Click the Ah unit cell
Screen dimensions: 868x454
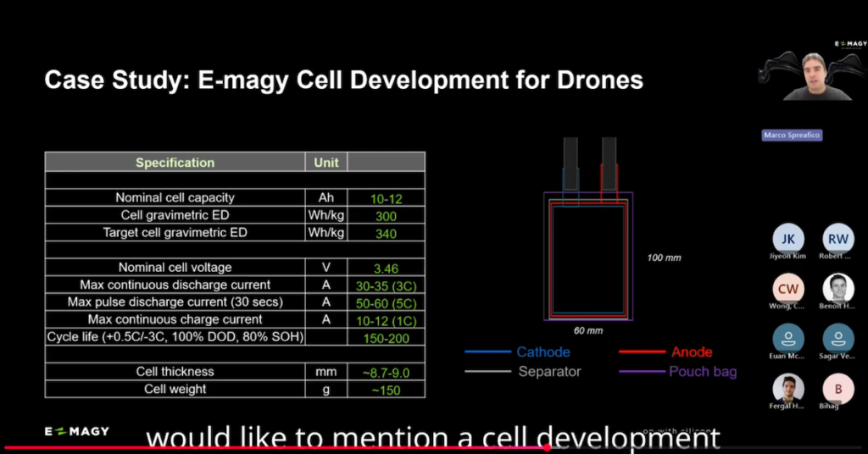click(326, 197)
